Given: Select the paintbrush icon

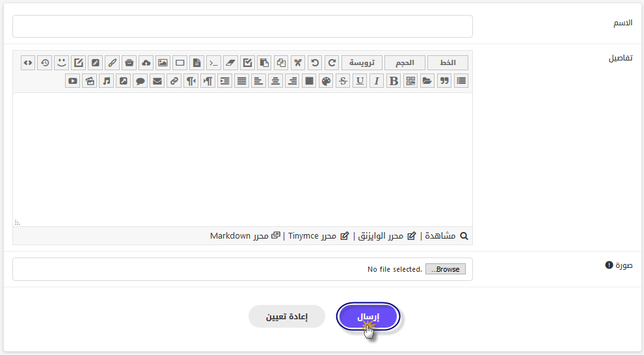Looking at the screenshot, I should click(x=112, y=63).
